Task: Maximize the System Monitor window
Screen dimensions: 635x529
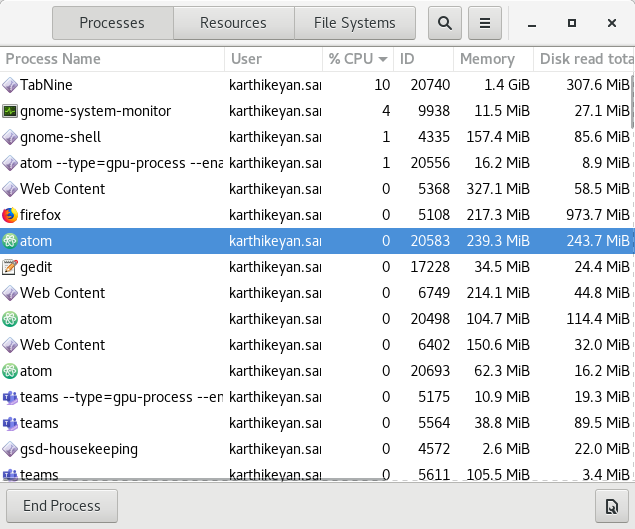Action: [572, 23]
